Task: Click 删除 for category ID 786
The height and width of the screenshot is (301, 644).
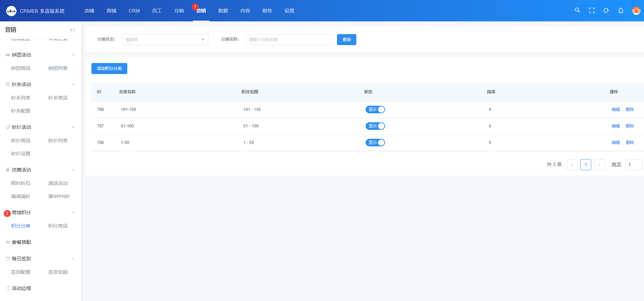Action: (630, 143)
